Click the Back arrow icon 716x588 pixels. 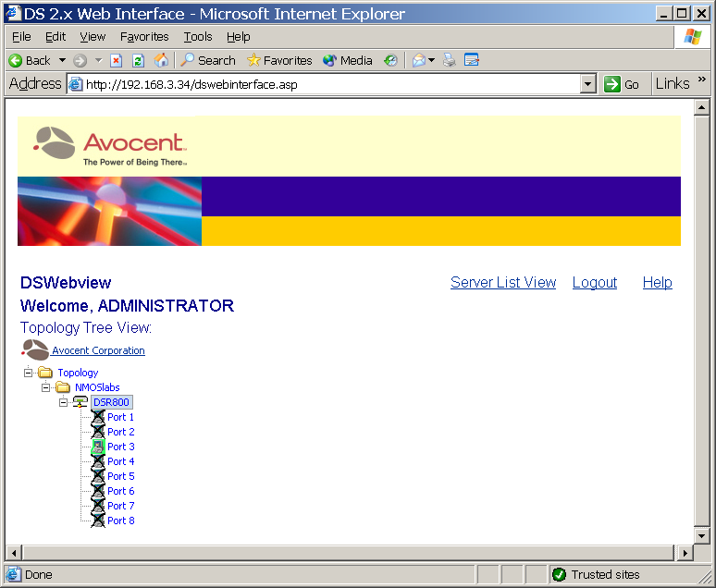coord(16,60)
